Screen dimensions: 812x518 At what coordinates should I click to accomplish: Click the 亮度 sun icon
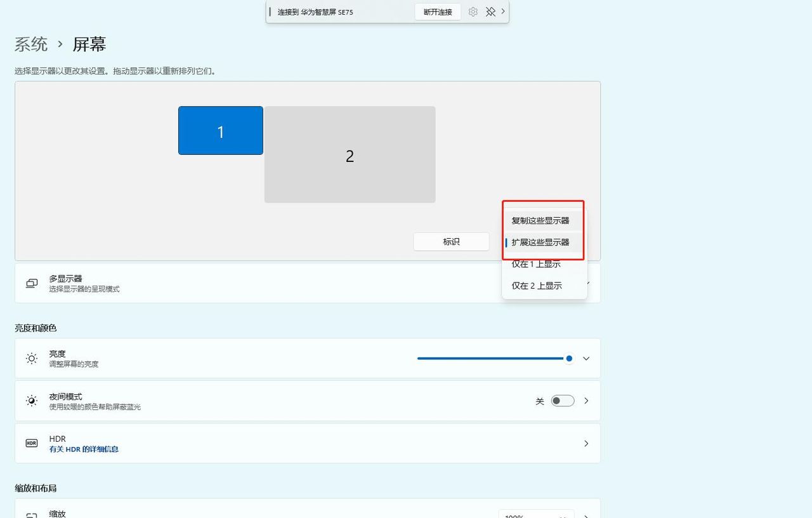pos(32,359)
